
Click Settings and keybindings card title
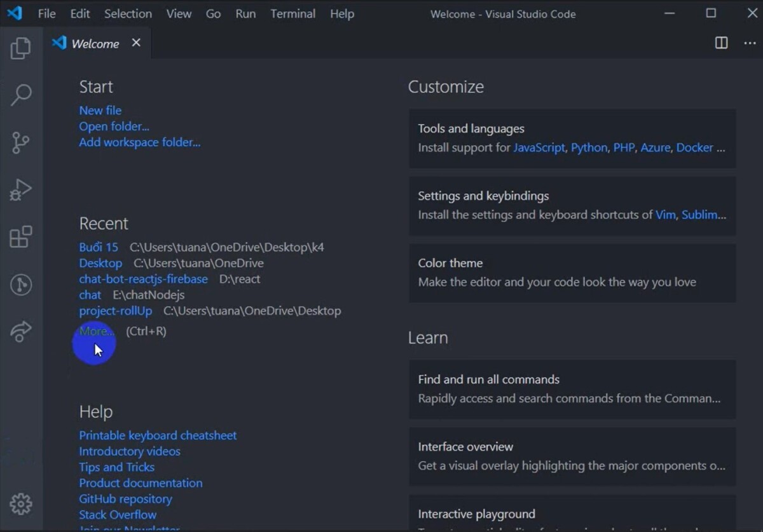click(x=484, y=196)
